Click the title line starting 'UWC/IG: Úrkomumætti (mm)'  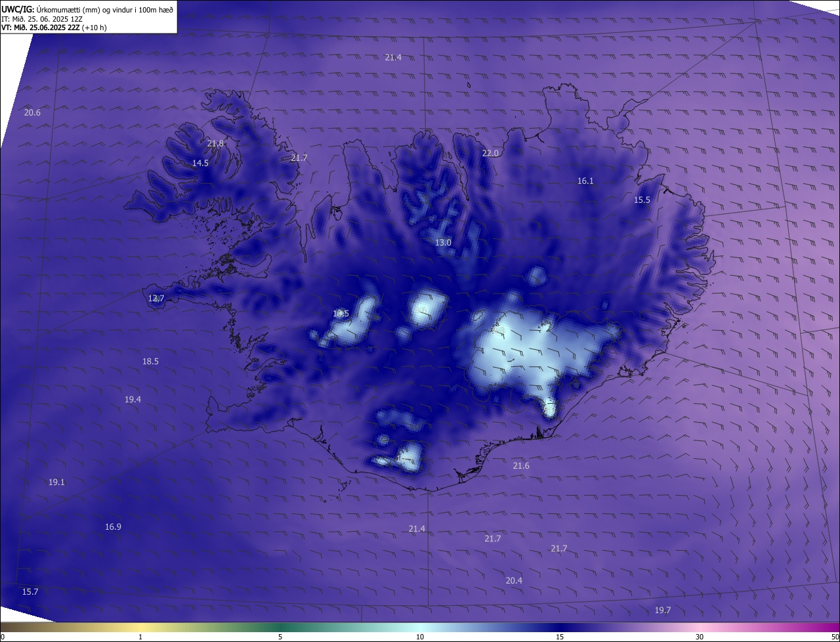tap(87, 9)
